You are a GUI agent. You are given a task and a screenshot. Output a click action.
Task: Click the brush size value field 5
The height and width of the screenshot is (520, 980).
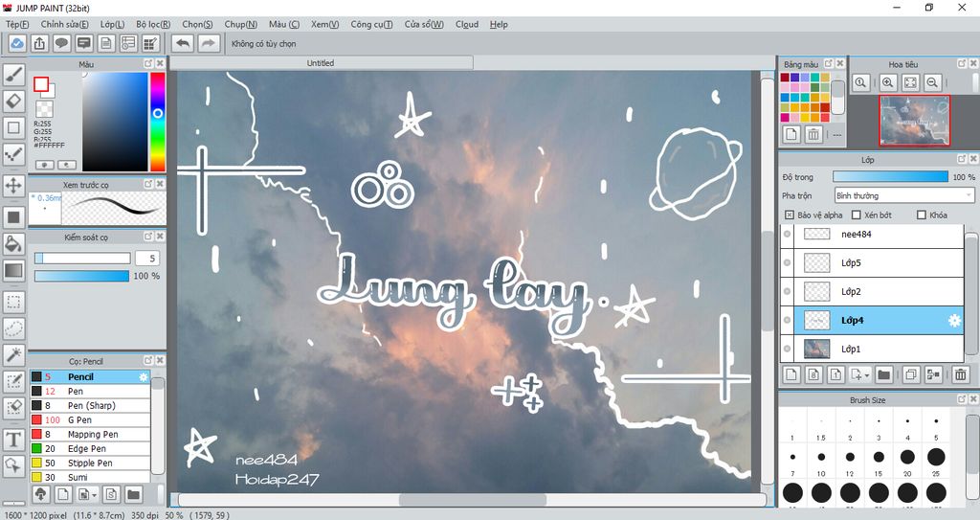pyautogui.click(x=146, y=258)
